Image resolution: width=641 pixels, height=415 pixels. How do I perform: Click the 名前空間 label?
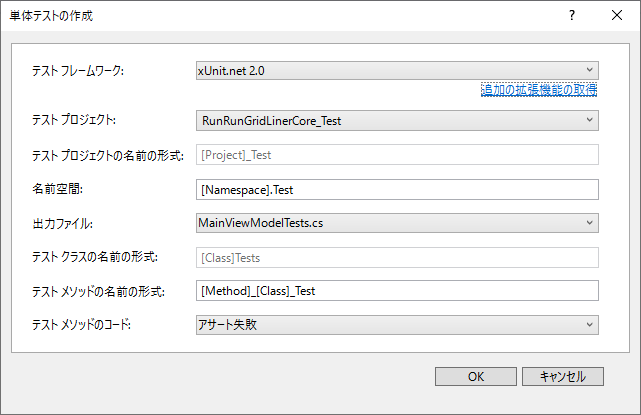57,189
